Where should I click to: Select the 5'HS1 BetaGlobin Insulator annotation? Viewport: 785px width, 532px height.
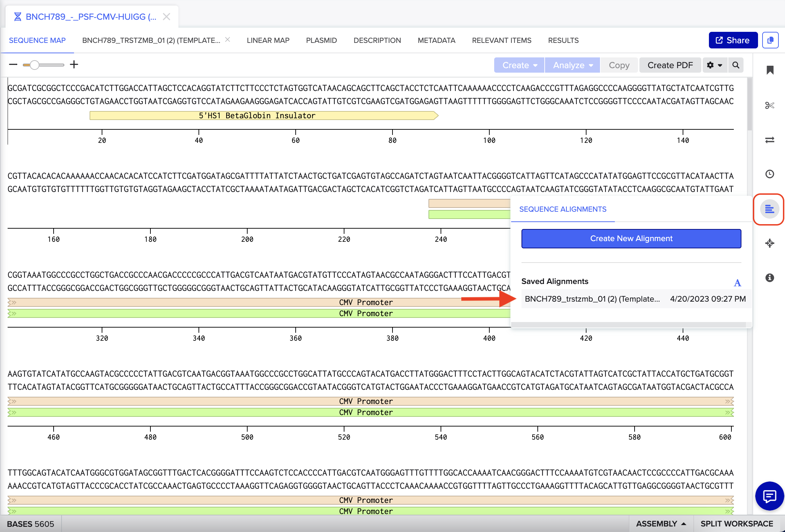click(x=264, y=116)
